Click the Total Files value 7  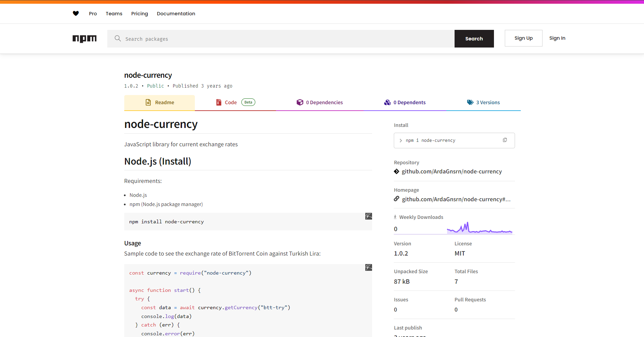point(456,282)
